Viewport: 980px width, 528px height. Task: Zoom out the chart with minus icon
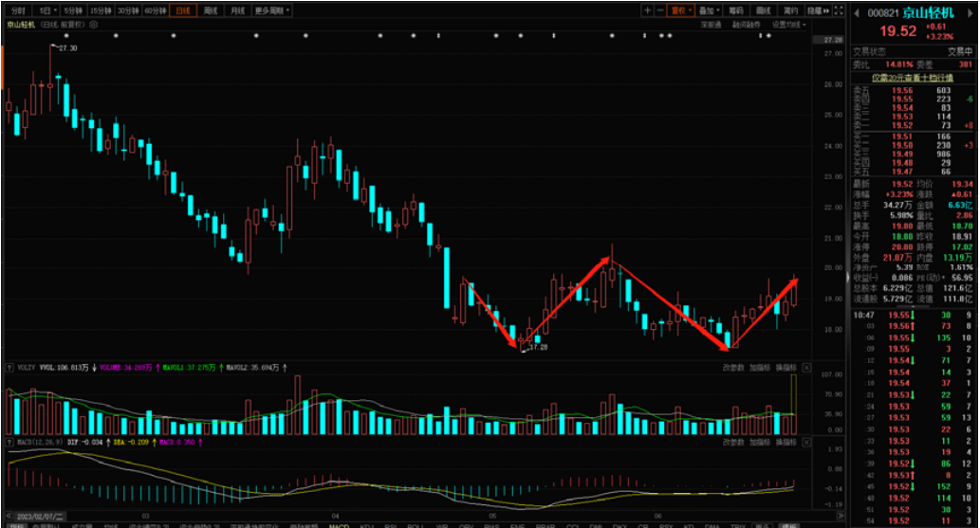coord(661,10)
